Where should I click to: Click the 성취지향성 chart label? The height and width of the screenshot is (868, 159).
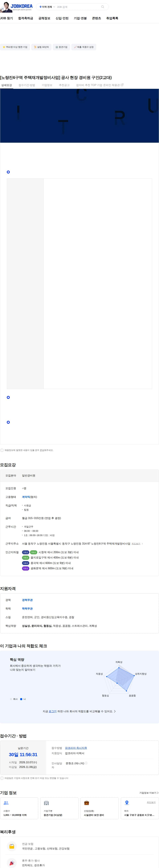pos(141,674)
